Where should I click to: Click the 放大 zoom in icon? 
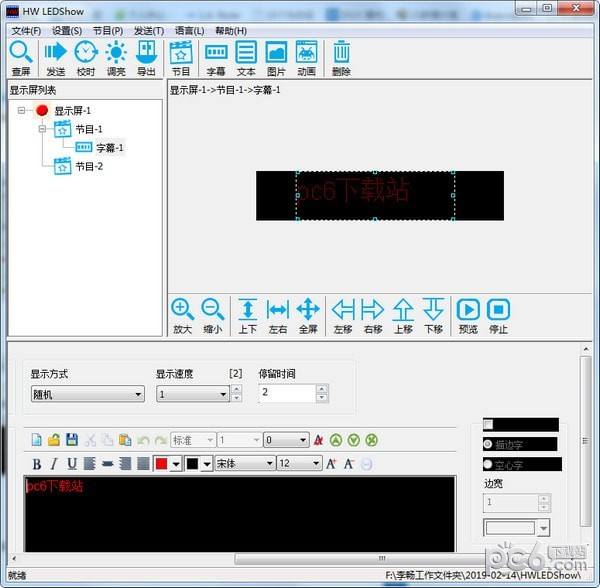pyautogui.click(x=182, y=315)
